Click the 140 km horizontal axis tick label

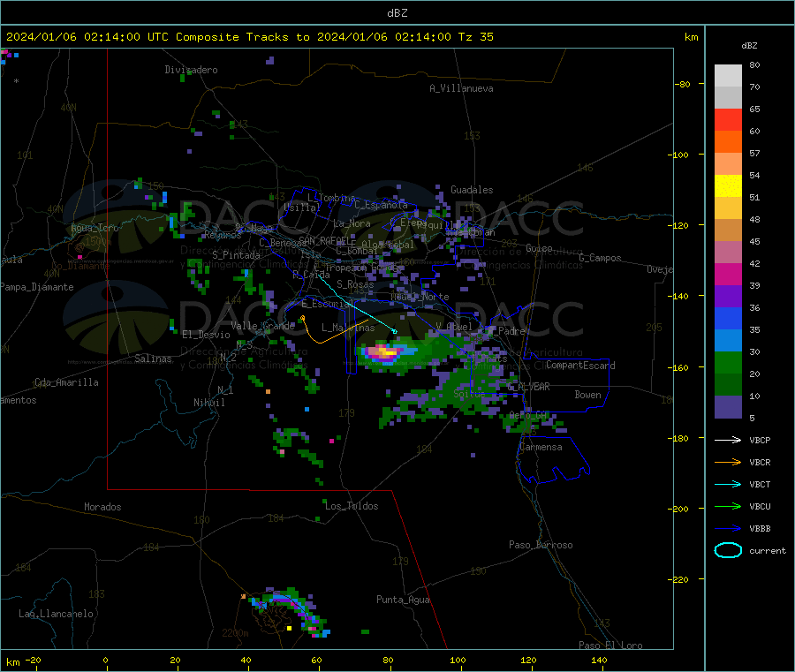click(599, 661)
